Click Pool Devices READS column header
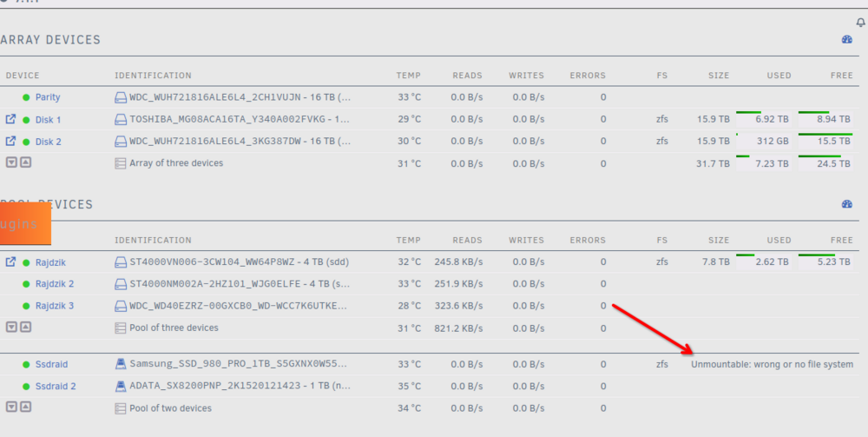The width and height of the screenshot is (868, 437). click(x=467, y=241)
